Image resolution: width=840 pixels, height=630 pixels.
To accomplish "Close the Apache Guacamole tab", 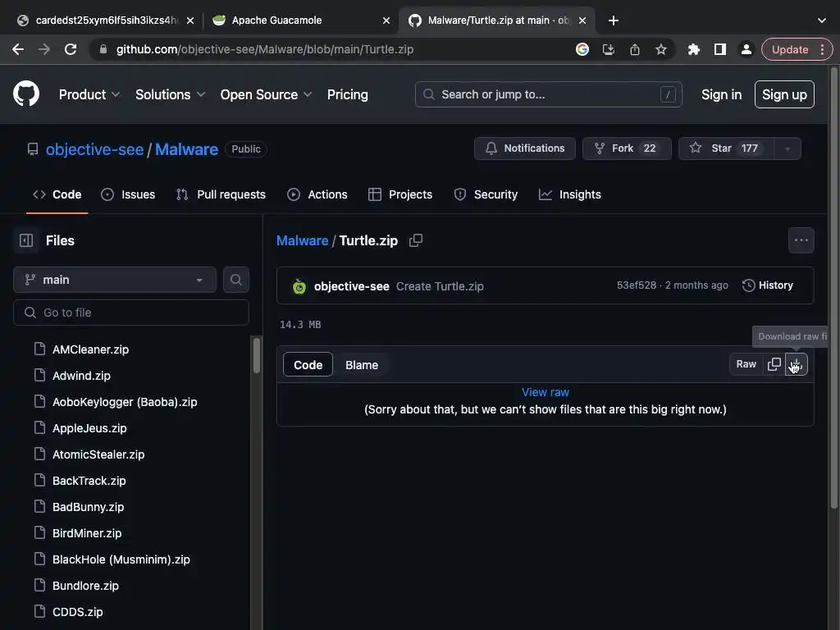I will click(x=386, y=21).
